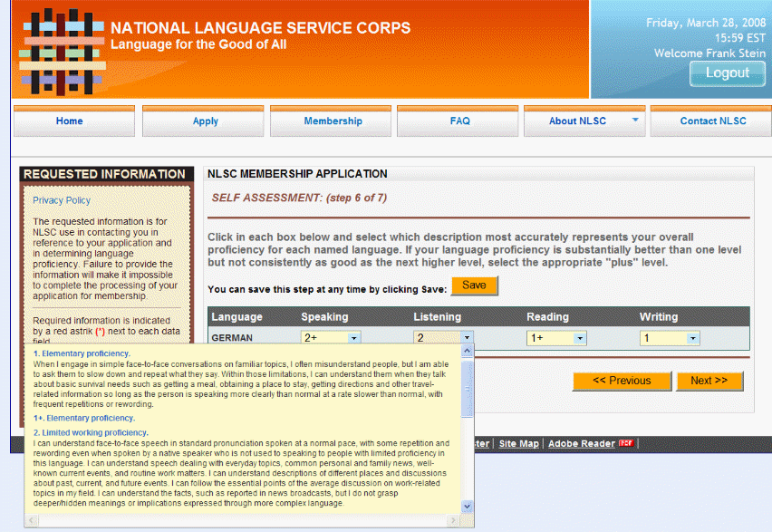Open the Home menu tab
772x532 pixels.
74,121
